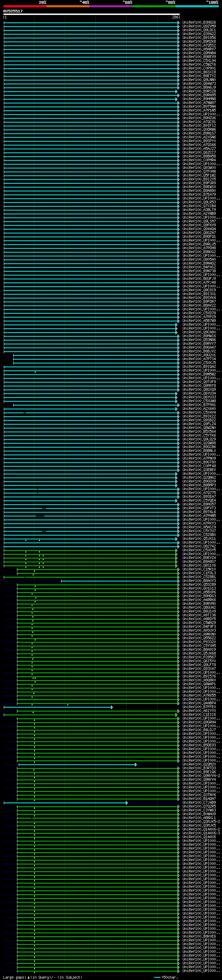Click label UniRef100_C5XKJ5
The width and height of the screenshot is (222, 980).
click(x=199, y=363)
